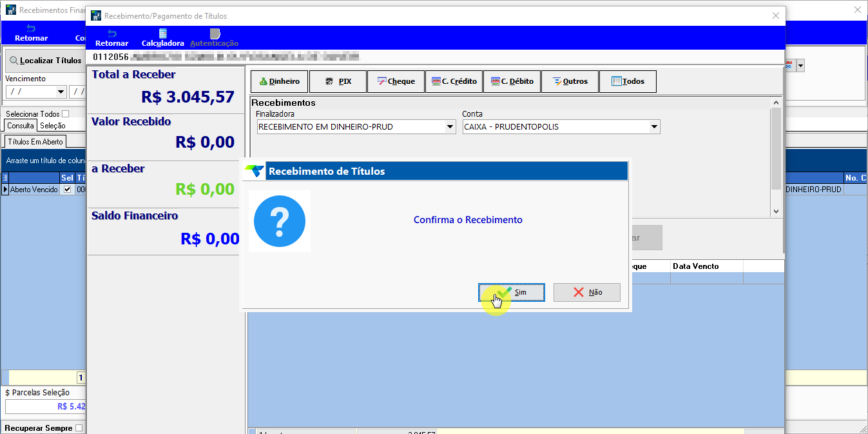868x434 pixels.
Task: Click Retornar in the Recebimento/Pagamento window toolbar
Action: (111, 38)
